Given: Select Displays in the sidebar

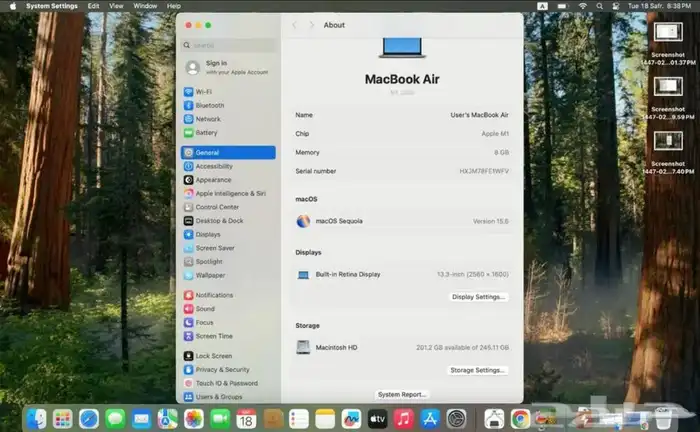Looking at the screenshot, I should 228,234.
